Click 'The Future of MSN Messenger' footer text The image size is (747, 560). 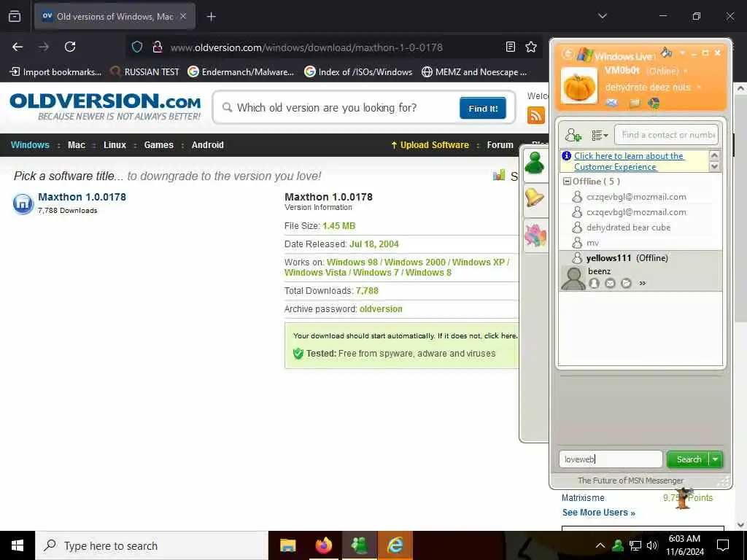[630, 481]
